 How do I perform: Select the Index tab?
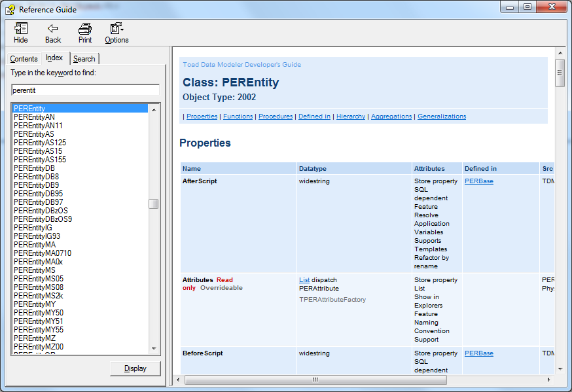54,58
